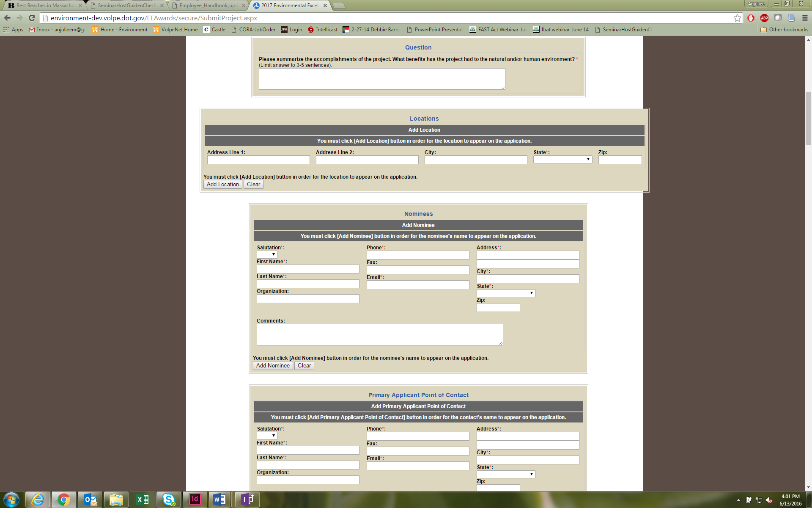Click the browser reload icon

pyautogui.click(x=32, y=18)
